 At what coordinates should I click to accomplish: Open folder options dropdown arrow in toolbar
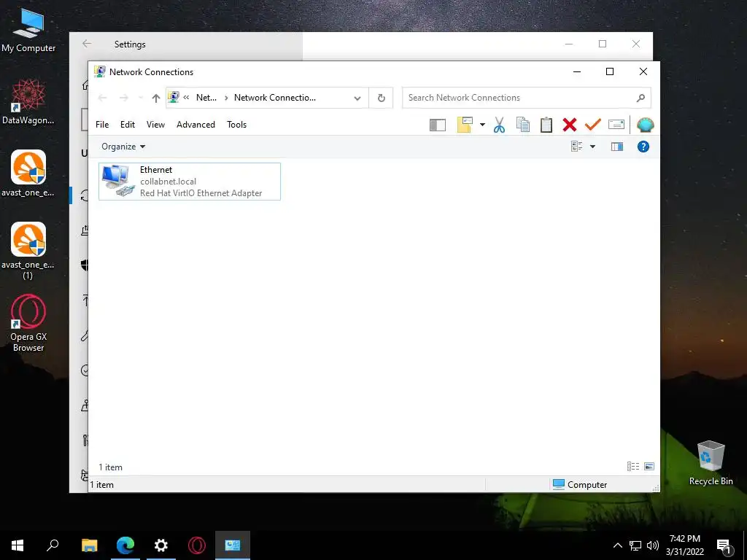pos(482,125)
